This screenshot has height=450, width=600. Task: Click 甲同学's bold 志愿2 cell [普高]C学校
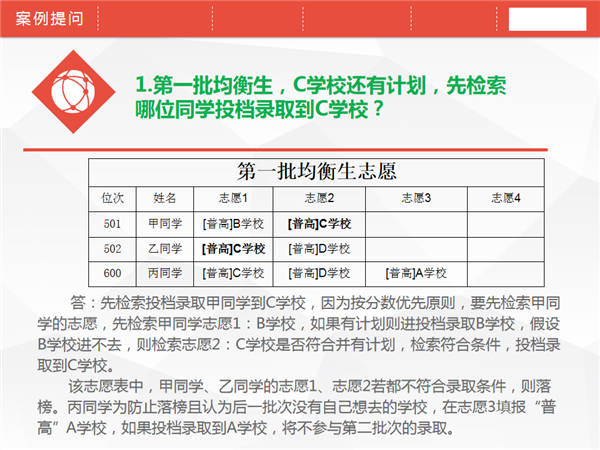(319, 224)
